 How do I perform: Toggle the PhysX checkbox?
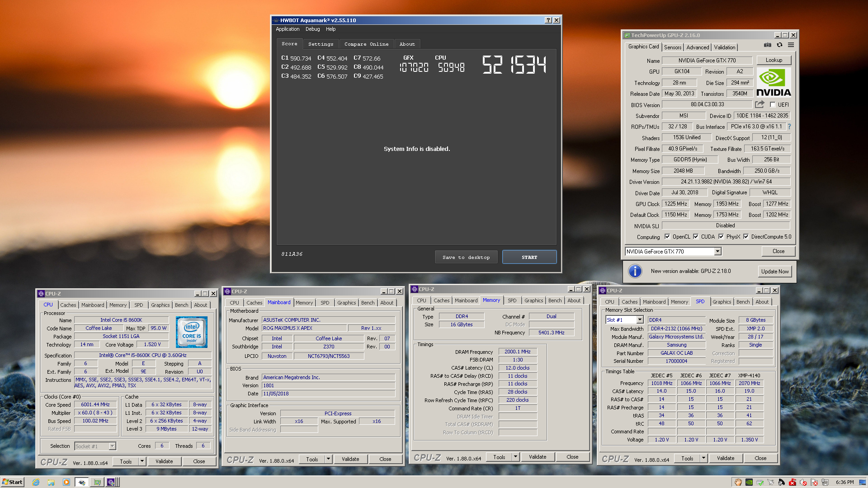pos(721,236)
